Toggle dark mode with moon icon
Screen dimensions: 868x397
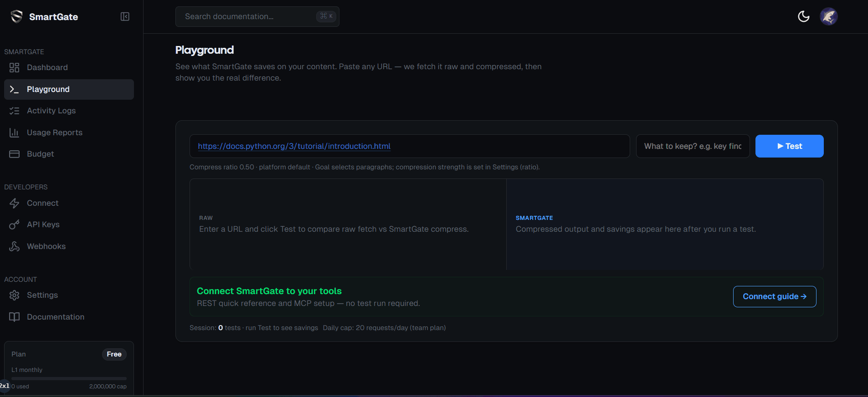[x=804, y=17]
